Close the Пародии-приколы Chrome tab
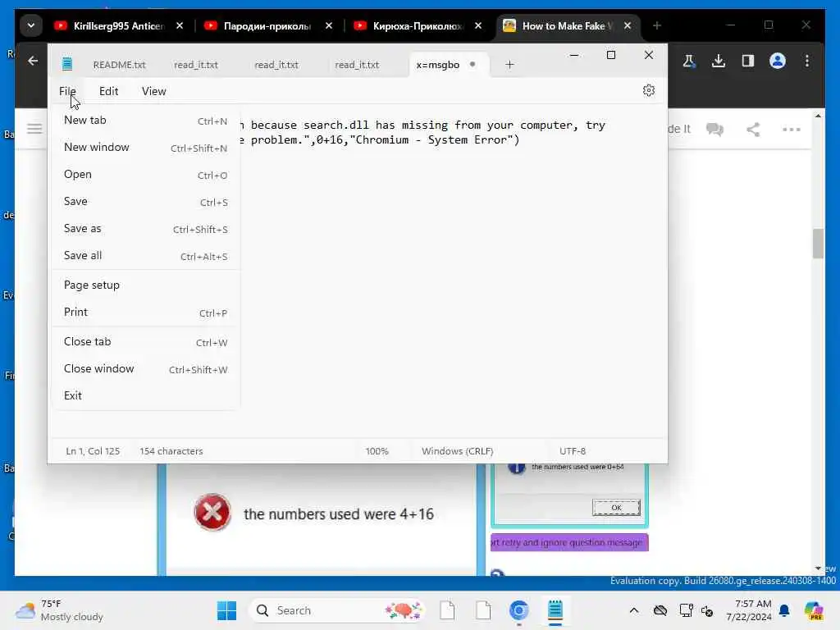This screenshot has height=630, width=840. point(329,25)
